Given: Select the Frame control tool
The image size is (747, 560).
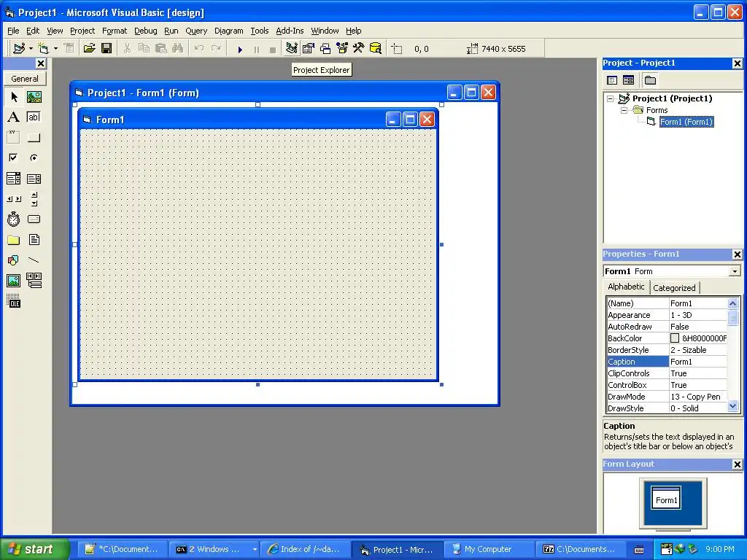Looking at the screenshot, I should pyautogui.click(x=14, y=138).
